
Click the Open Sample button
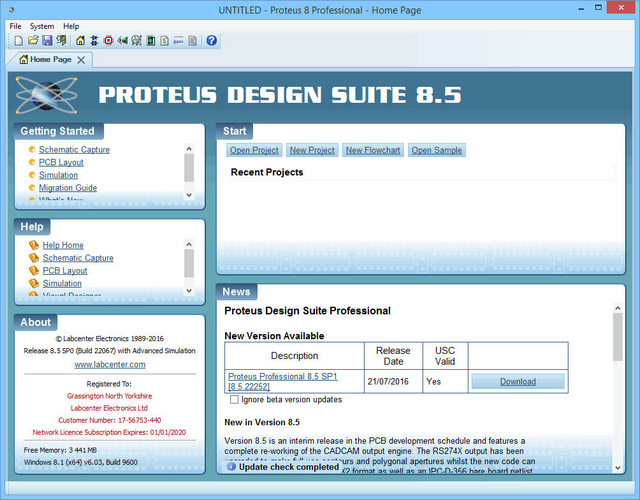[437, 150]
